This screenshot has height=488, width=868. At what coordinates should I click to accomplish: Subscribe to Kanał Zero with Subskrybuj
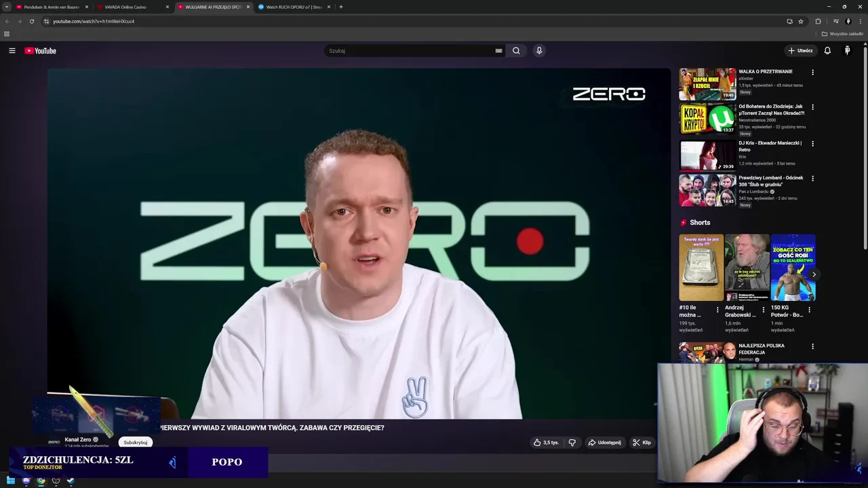(135, 443)
